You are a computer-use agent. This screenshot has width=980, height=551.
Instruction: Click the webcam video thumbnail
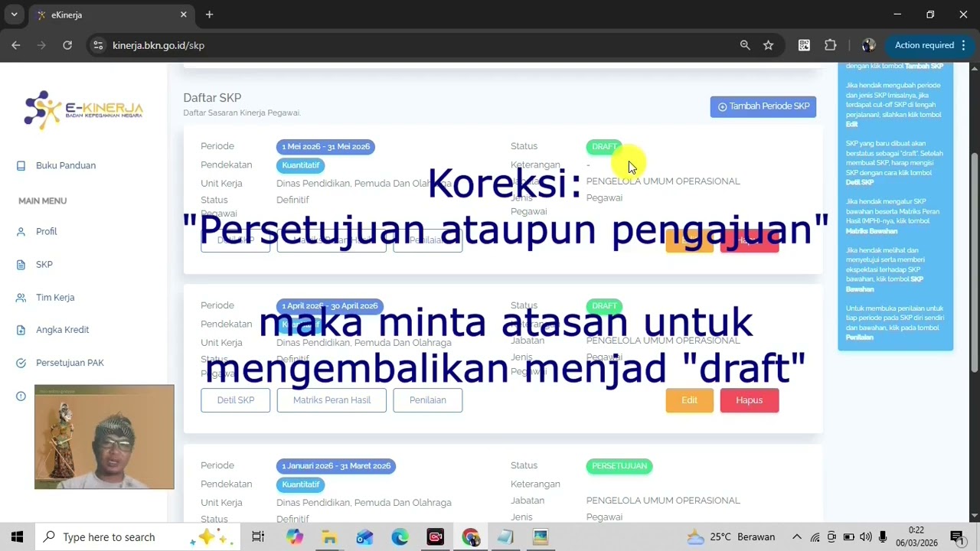click(104, 437)
